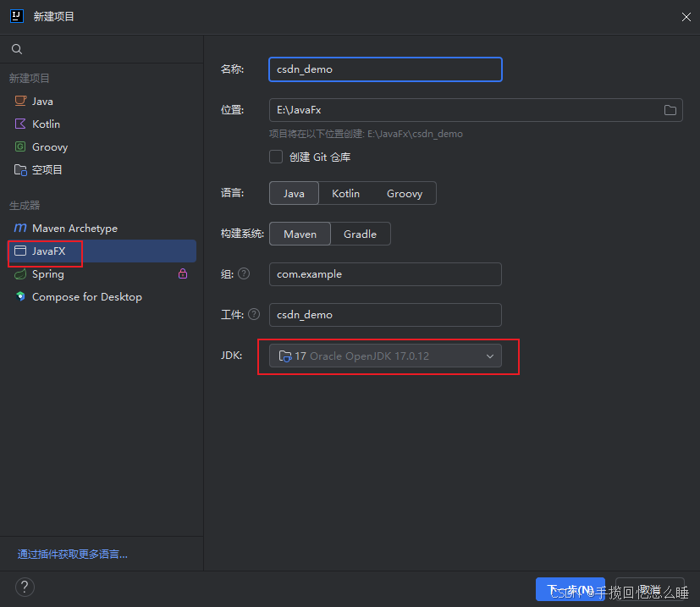The width and height of the screenshot is (700, 607).
Task: Select the Java language tab
Action: 294,193
